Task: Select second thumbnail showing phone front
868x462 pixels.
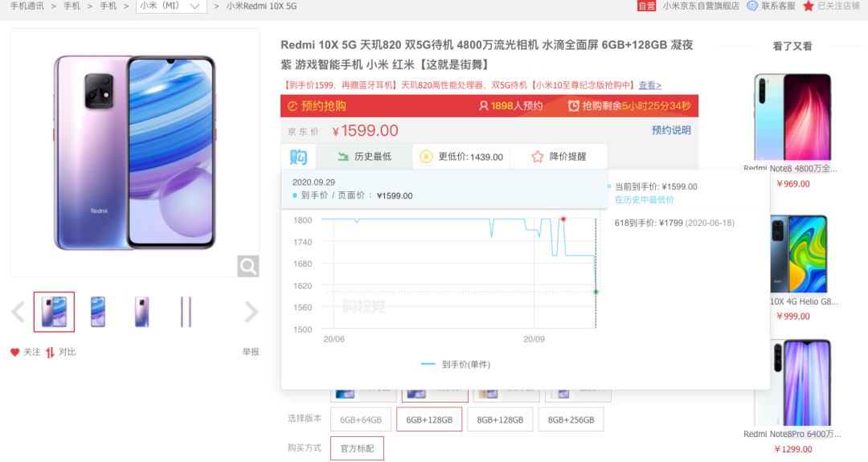Action: click(x=98, y=312)
